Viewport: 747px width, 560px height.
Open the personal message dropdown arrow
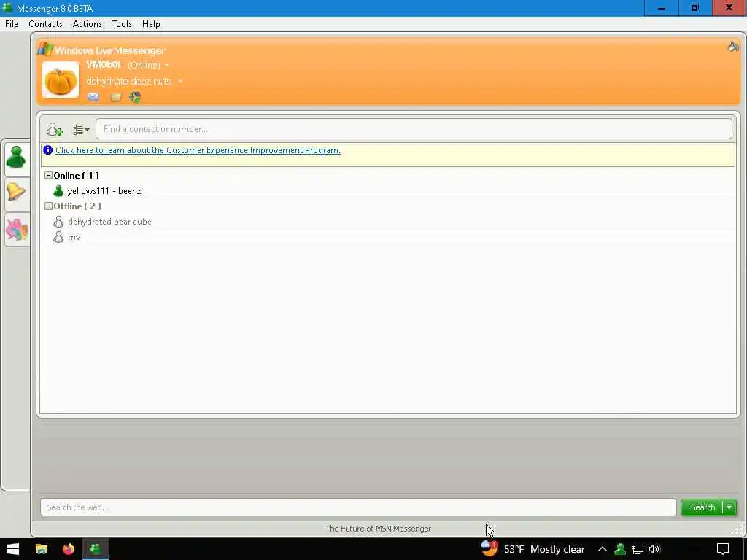[x=181, y=82]
